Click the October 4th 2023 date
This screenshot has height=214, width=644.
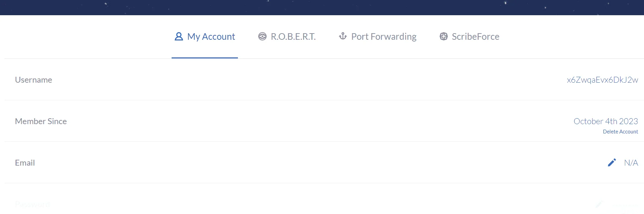pos(606,121)
